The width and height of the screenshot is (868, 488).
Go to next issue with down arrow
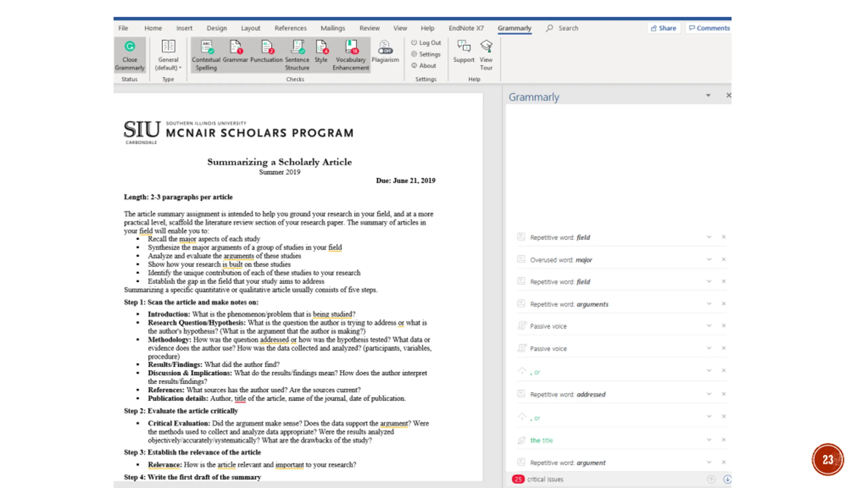coord(727,479)
